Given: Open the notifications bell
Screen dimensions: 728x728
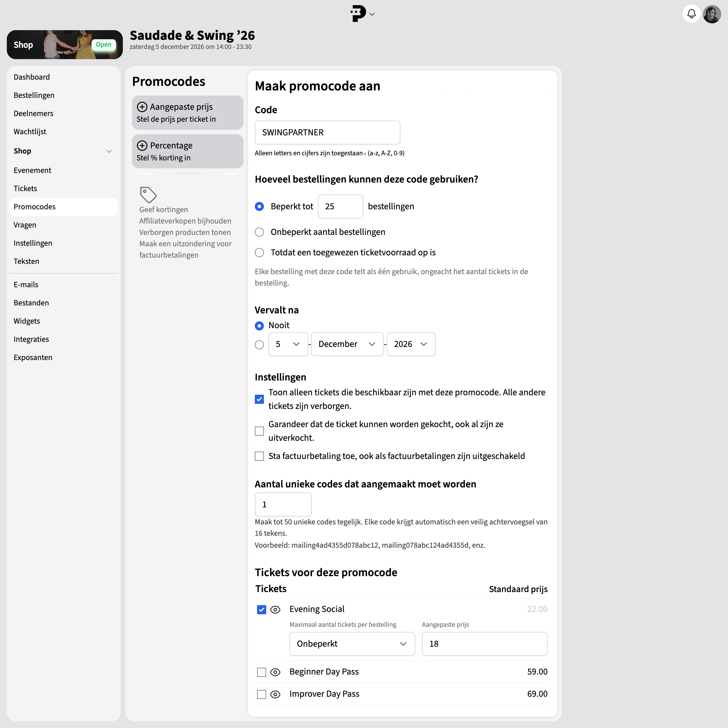Looking at the screenshot, I should [x=691, y=14].
